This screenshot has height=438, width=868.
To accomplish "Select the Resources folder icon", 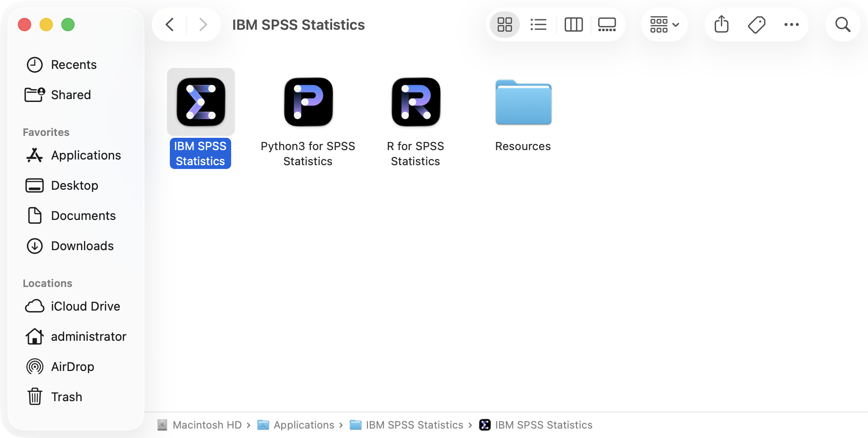I will click(524, 102).
